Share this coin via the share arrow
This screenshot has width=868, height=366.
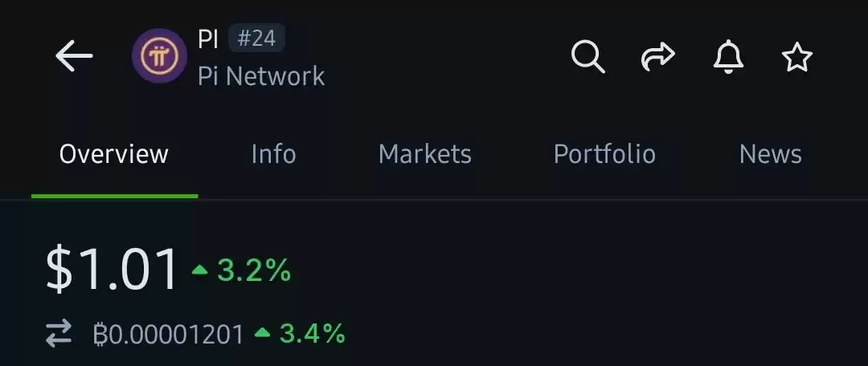pos(657,57)
